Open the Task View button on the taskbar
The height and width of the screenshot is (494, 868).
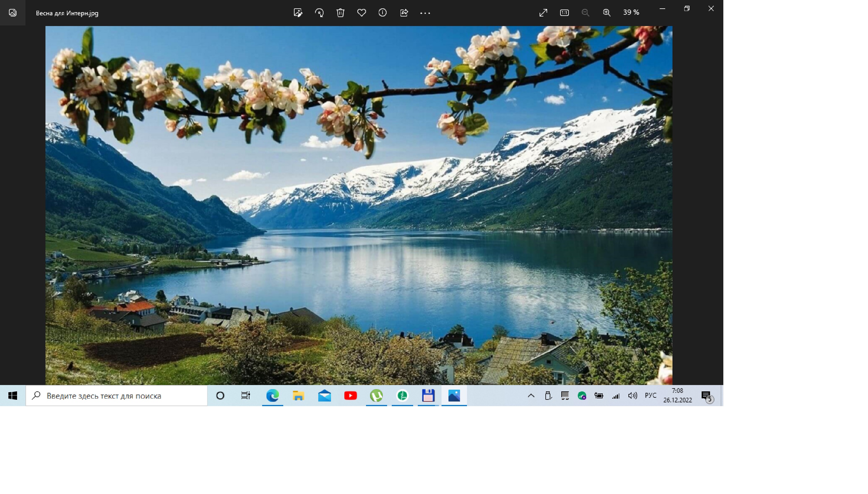point(246,396)
